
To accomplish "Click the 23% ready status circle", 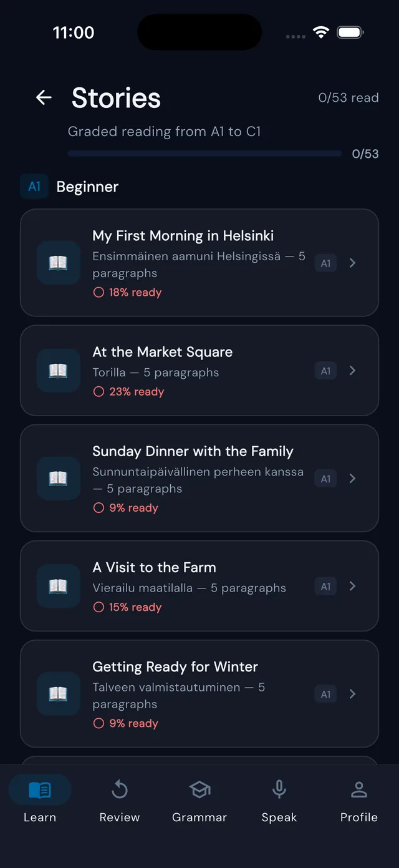I will pyautogui.click(x=99, y=392).
